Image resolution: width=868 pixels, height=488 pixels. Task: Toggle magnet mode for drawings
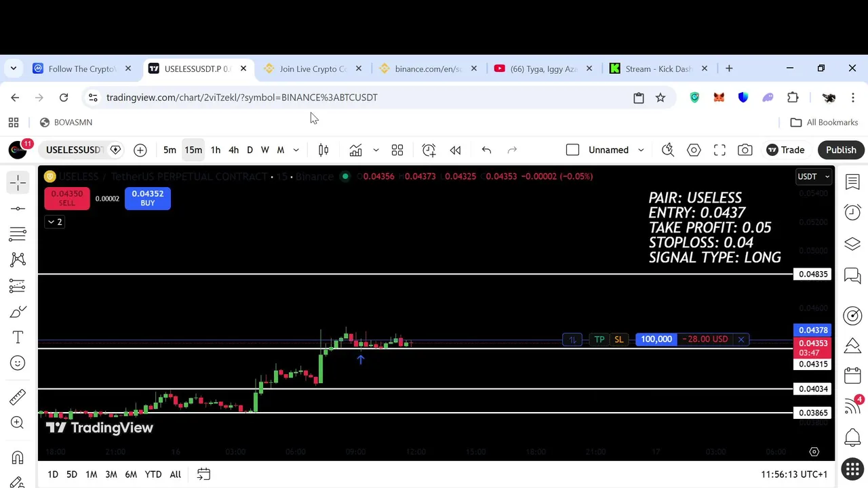point(18,457)
